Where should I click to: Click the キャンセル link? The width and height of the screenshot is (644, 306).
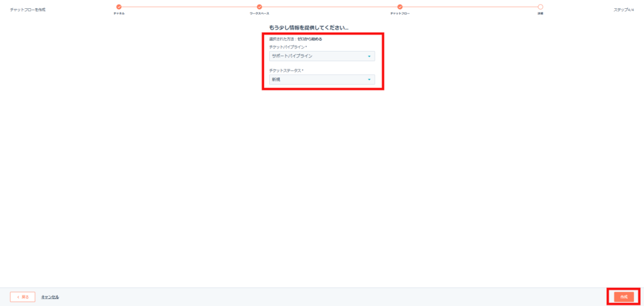pyautogui.click(x=50, y=297)
